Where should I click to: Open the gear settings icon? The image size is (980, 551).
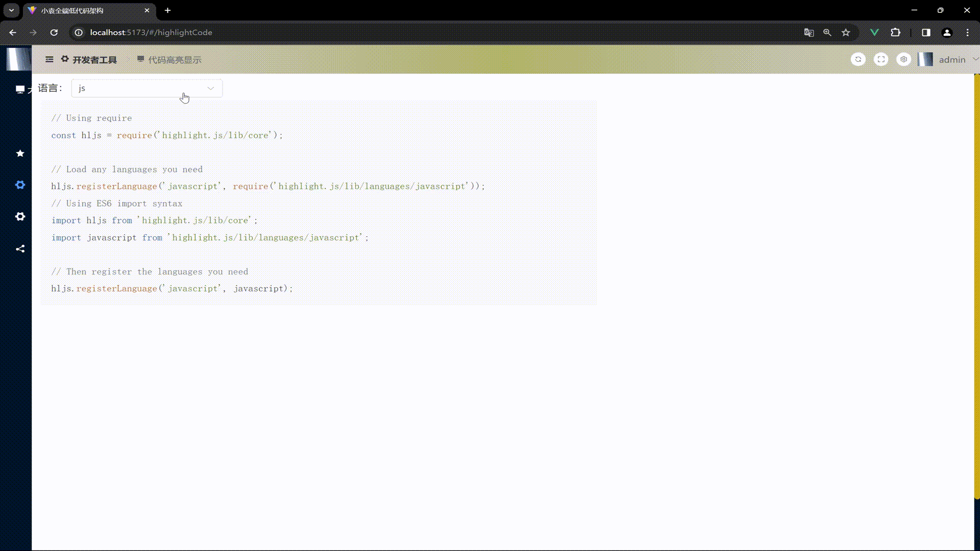(904, 59)
